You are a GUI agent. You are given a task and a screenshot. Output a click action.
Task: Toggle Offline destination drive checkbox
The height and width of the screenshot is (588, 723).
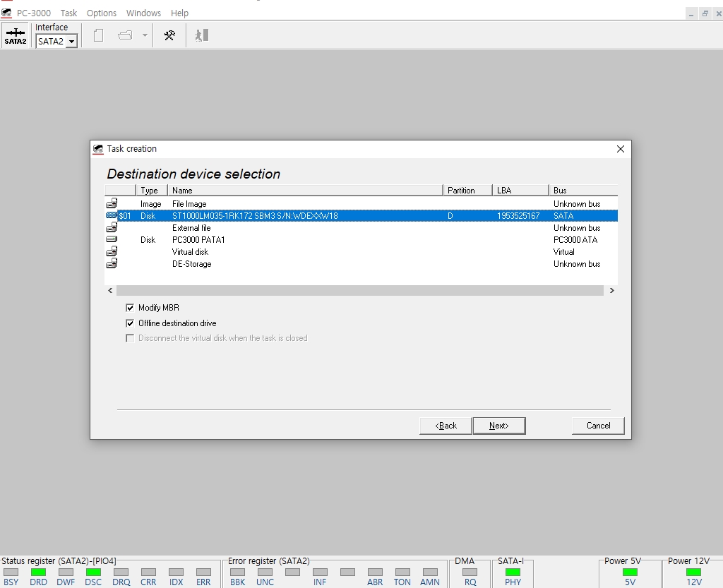pos(130,323)
